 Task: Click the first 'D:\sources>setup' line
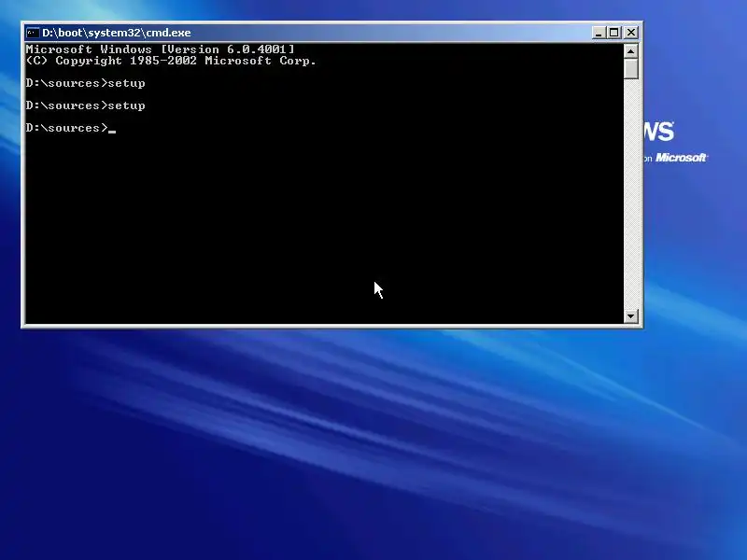[x=85, y=83]
